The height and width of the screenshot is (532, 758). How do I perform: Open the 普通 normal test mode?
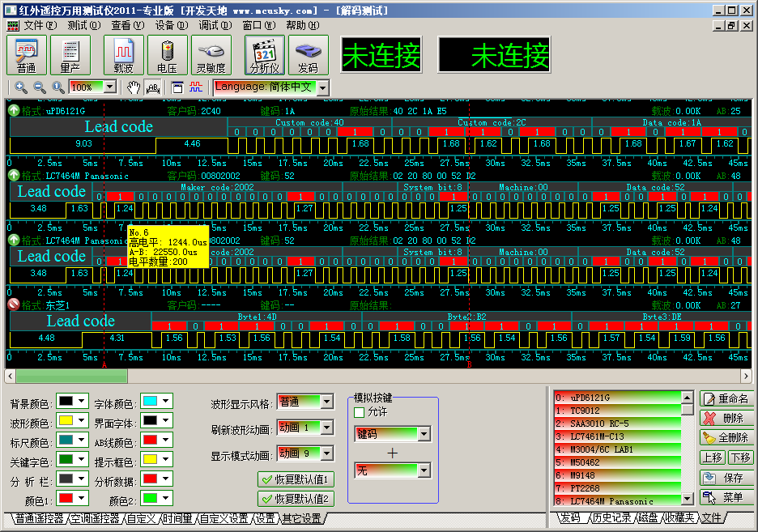click(27, 55)
